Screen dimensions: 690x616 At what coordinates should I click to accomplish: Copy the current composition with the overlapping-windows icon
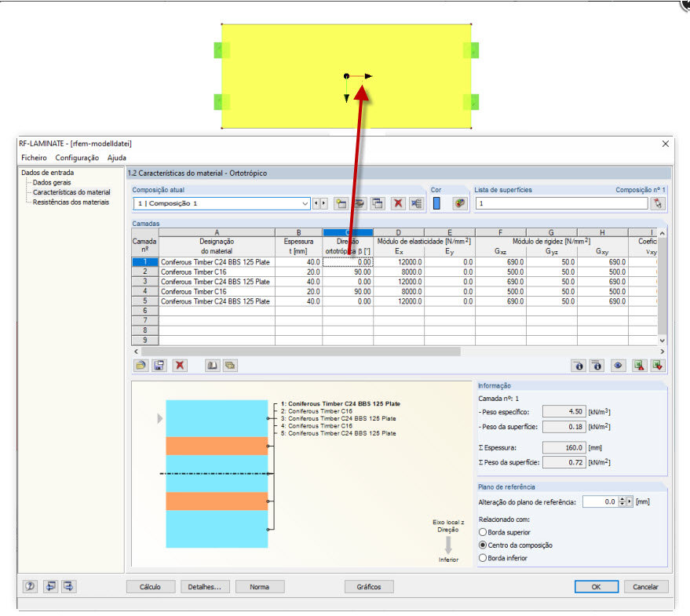click(x=378, y=204)
